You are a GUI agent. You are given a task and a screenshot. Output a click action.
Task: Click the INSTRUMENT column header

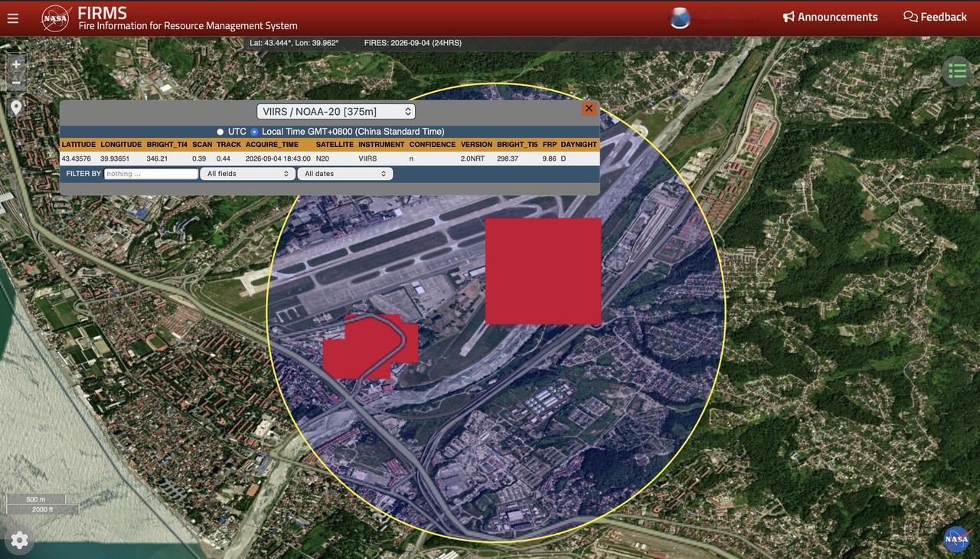[381, 145]
